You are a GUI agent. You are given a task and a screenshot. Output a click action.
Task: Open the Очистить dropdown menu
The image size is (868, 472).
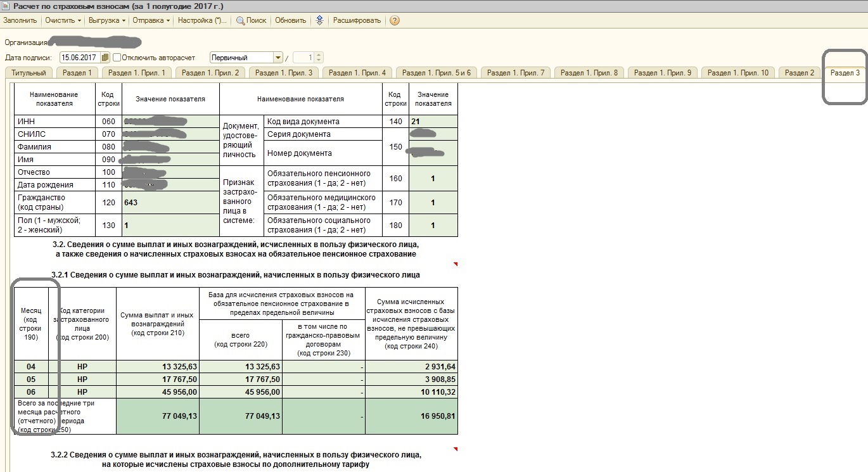click(x=63, y=20)
